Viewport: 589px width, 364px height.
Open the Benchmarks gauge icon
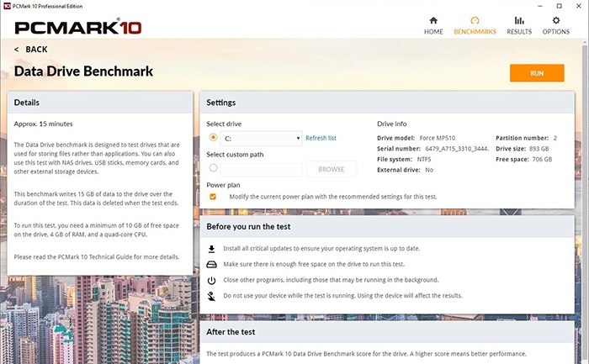[x=475, y=20]
